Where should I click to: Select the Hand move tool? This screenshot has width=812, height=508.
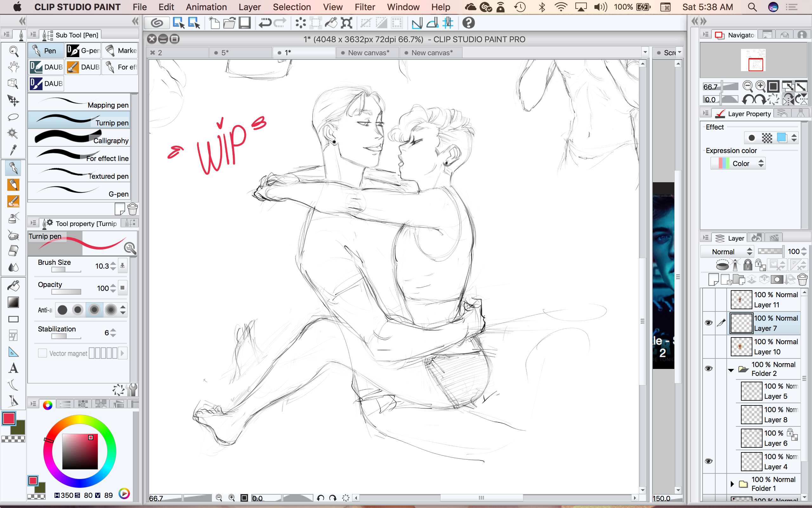[x=13, y=67]
